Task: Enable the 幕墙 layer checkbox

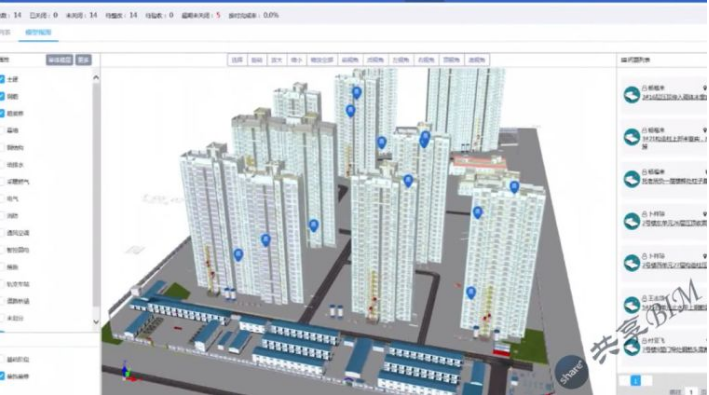Action: click(2, 131)
